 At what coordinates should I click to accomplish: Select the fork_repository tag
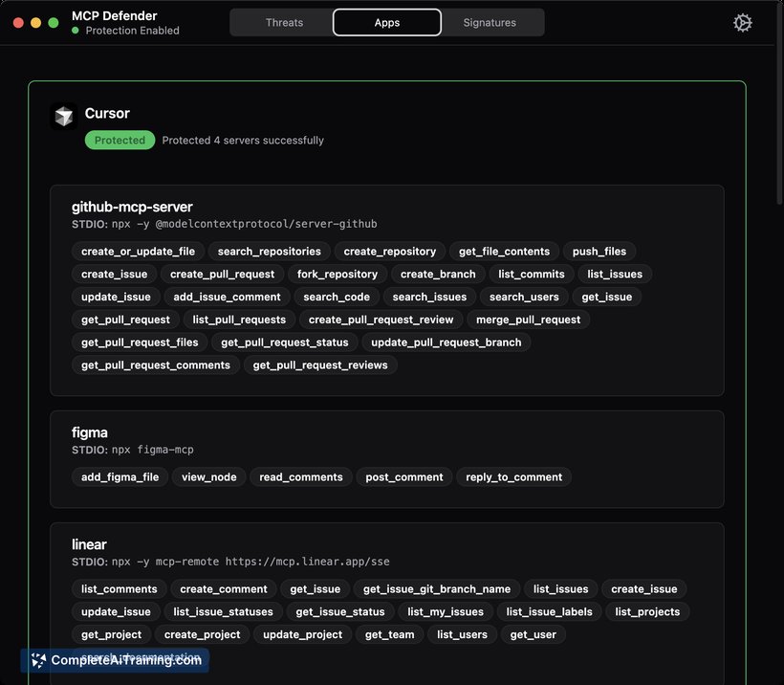coord(338,275)
